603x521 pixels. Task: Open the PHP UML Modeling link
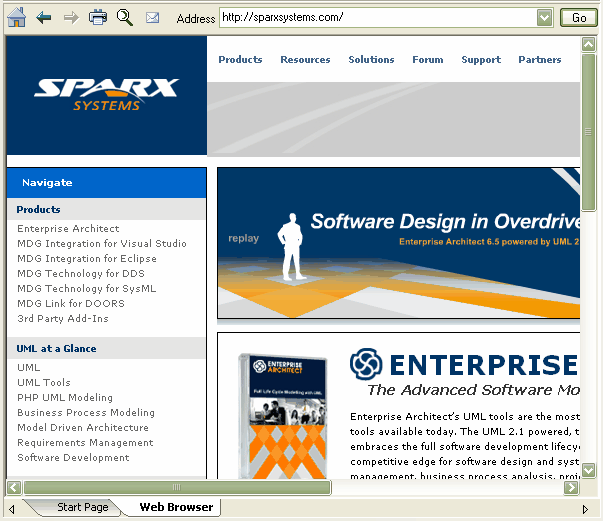65,397
